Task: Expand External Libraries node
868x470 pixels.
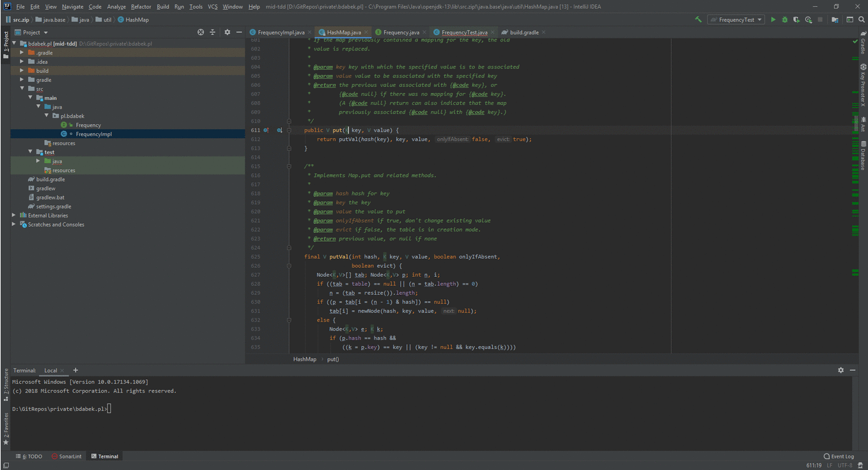Action: 14,215
